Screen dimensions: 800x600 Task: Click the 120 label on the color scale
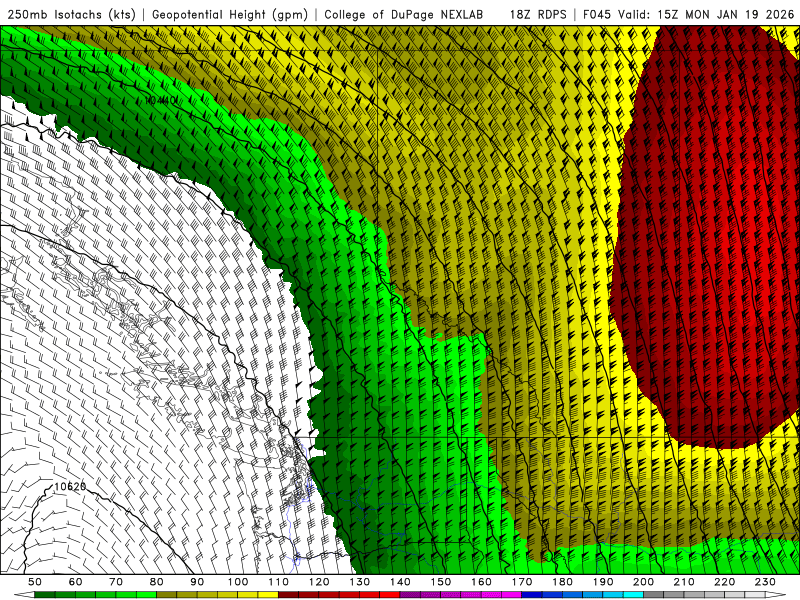pos(319,582)
